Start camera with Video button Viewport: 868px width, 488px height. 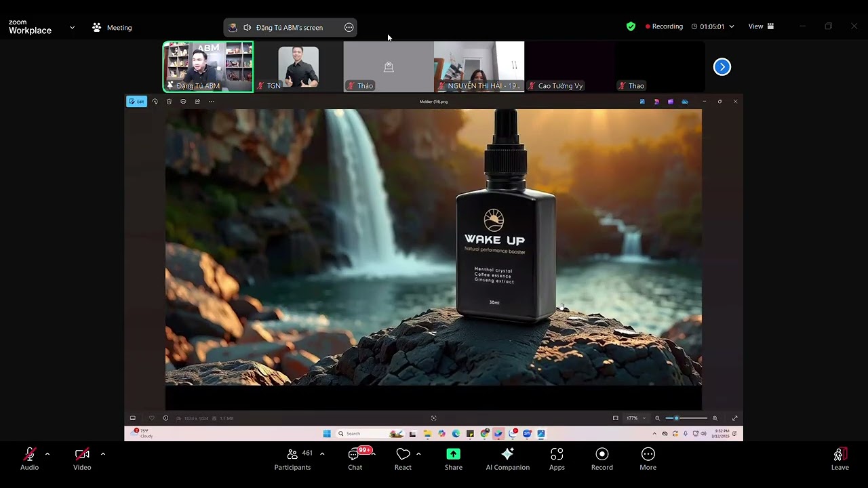[82, 458]
